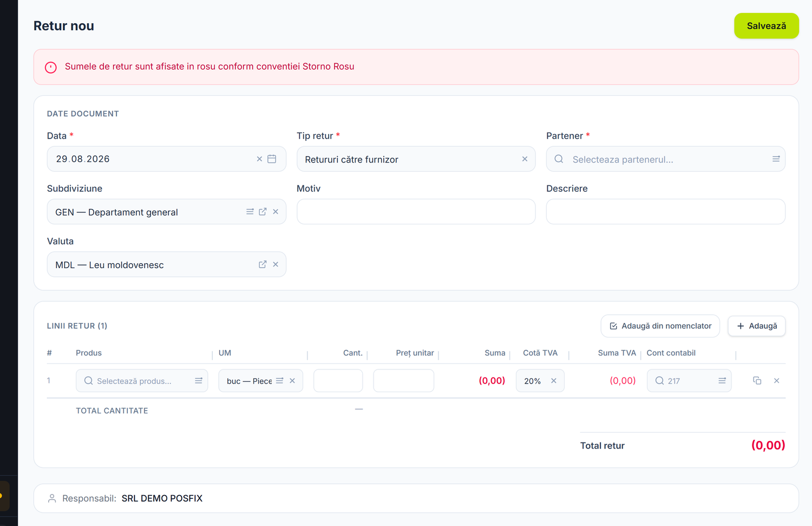Screen dimensions: 812x526
Task: Clear the buc — Piece unit
Action: pos(292,381)
